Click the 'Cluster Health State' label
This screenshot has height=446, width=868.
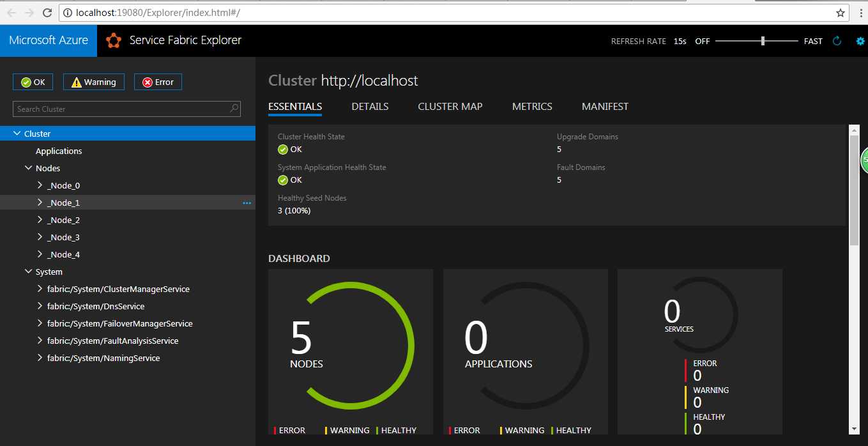click(x=311, y=137)
